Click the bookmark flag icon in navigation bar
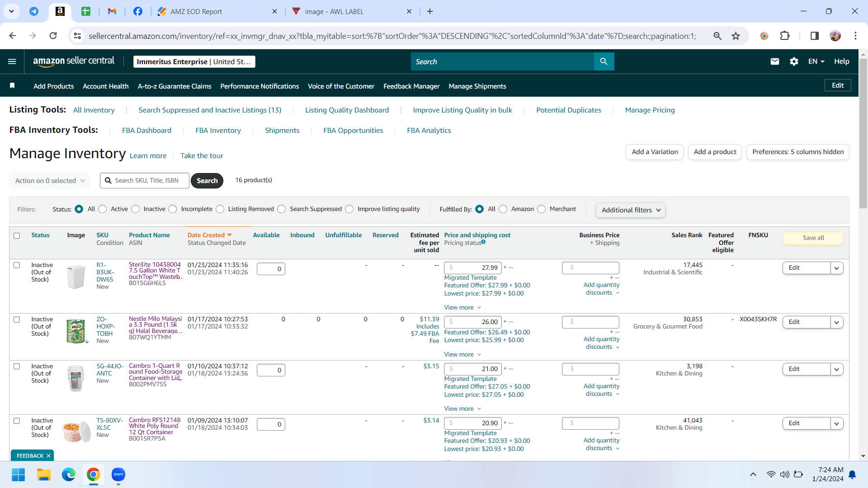Screen dimensions: 868x488 (x=12, y=86)
